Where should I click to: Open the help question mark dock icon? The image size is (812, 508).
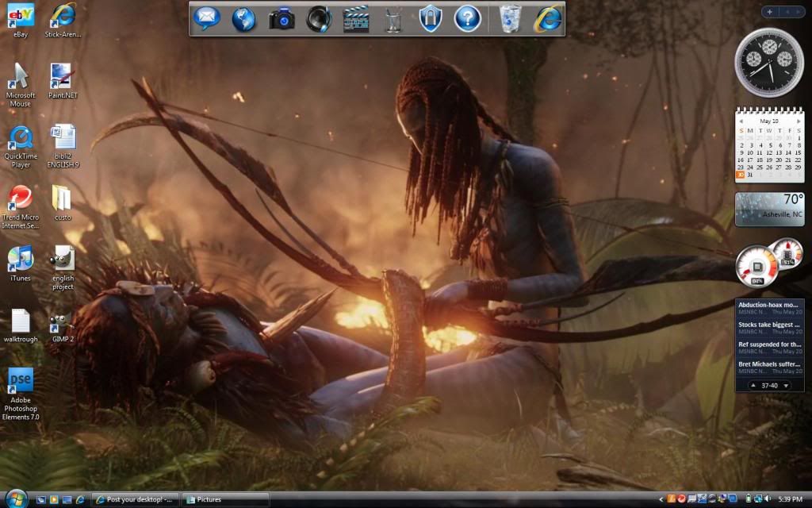pyautogui.click(x=467, y=18)
